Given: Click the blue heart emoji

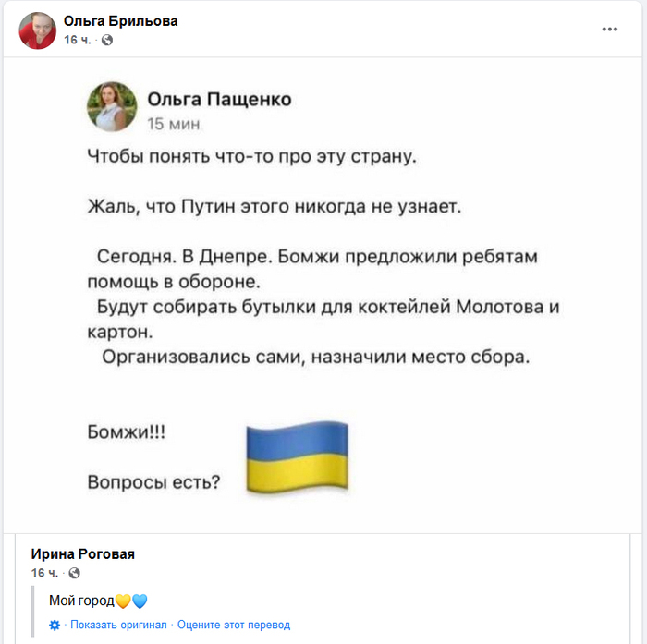Looking at the screenshot, I should (140, 601).
